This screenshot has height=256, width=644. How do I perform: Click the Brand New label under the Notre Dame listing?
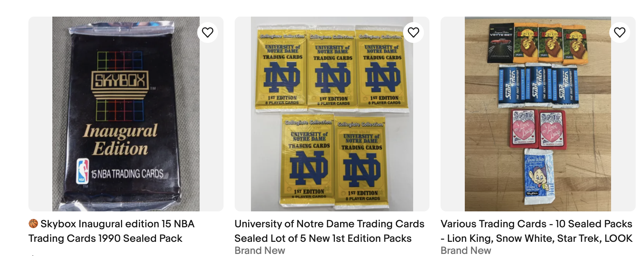click(x=260, y=250)
